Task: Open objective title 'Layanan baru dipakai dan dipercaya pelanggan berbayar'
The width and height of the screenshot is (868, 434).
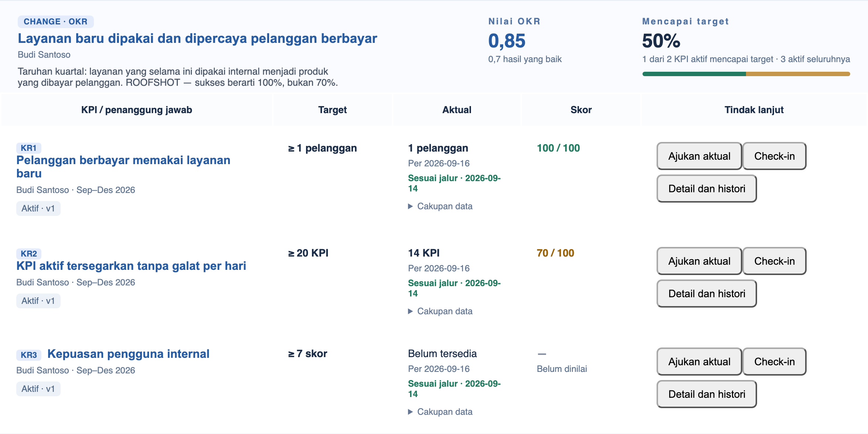Action: 197,38
